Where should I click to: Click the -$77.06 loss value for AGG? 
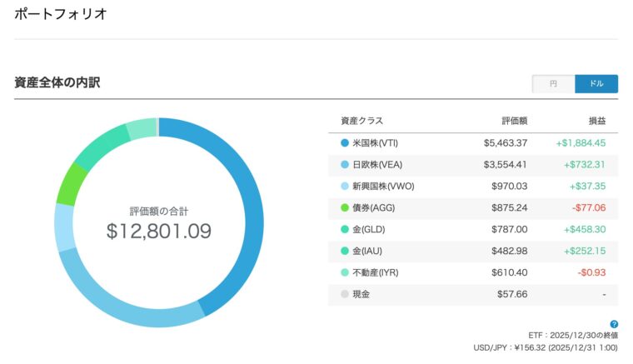click(587, 208)
